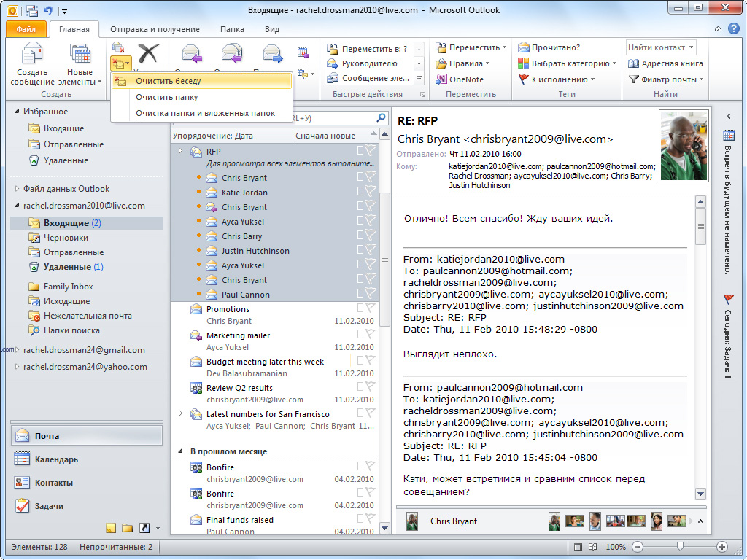Click the Ignore conversation icon
Screen dimensions: 747x560
(x=118, y=47)
